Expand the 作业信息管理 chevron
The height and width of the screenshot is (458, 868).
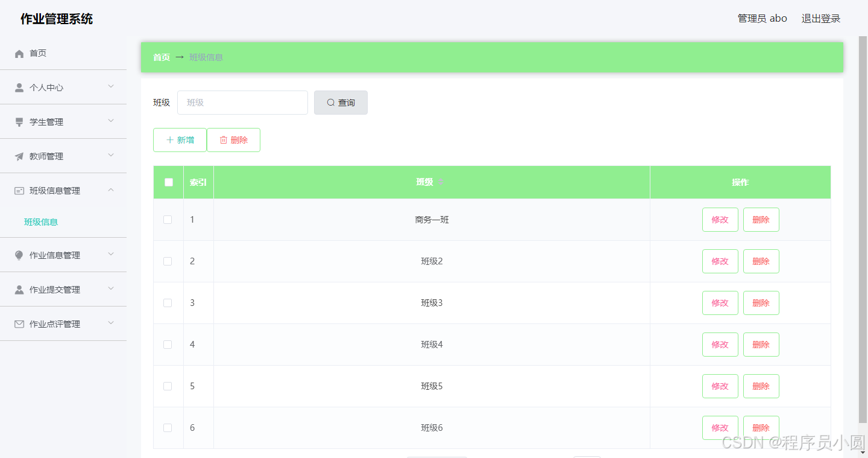111,255
